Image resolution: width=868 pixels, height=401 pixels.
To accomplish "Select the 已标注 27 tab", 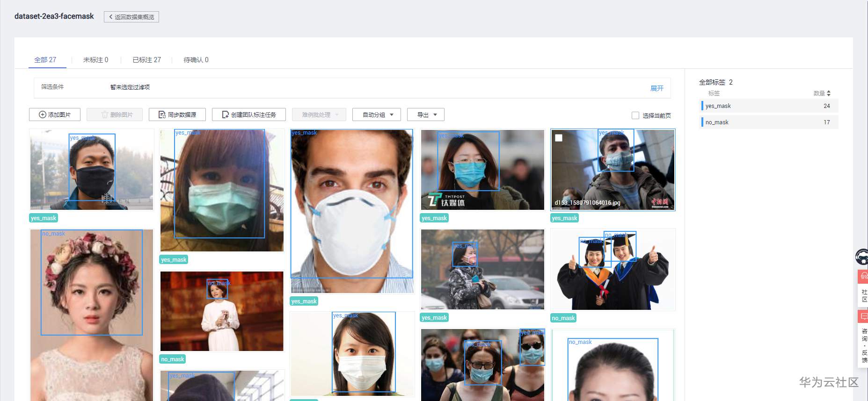I will coord(146,60).
